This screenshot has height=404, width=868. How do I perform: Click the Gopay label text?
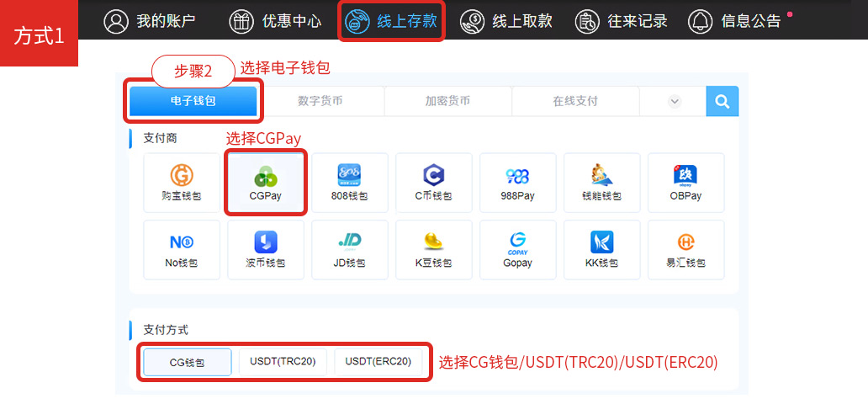pyautogui.click(x=517, y=263)
